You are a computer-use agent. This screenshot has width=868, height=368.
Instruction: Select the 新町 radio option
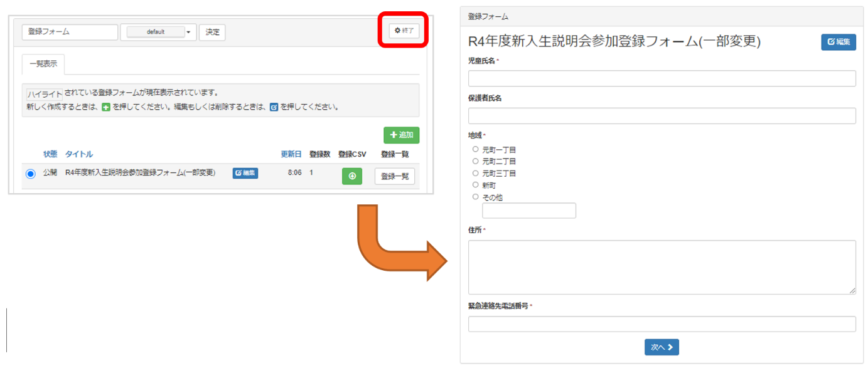pyautogui.click(x=475, y=185)
